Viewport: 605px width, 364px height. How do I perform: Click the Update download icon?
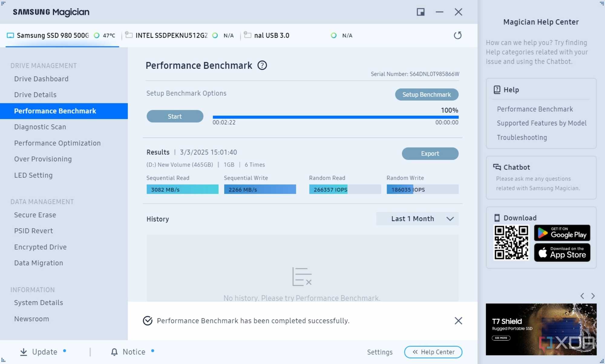[x=23, y=352]
